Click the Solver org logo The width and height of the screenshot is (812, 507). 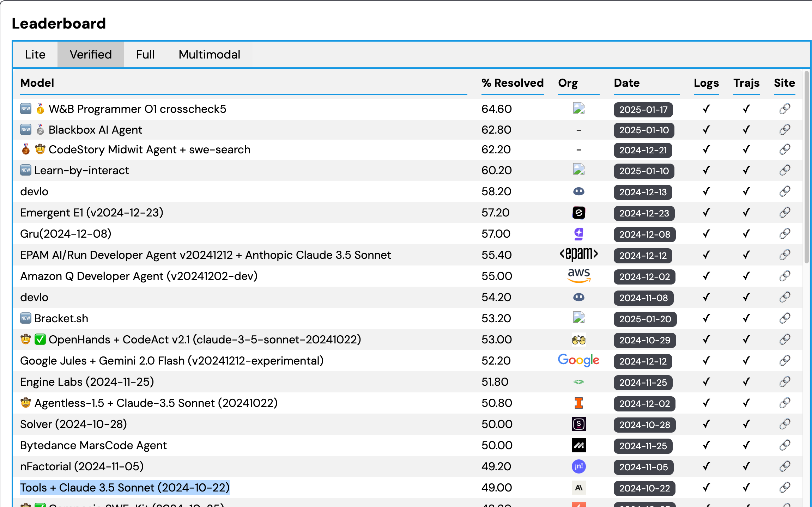579,424
